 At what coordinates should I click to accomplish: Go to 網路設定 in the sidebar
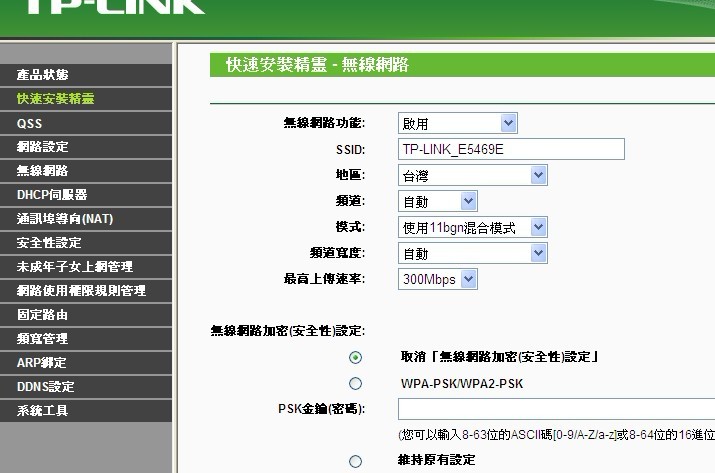pyautogui.click(x=86, y=147)
